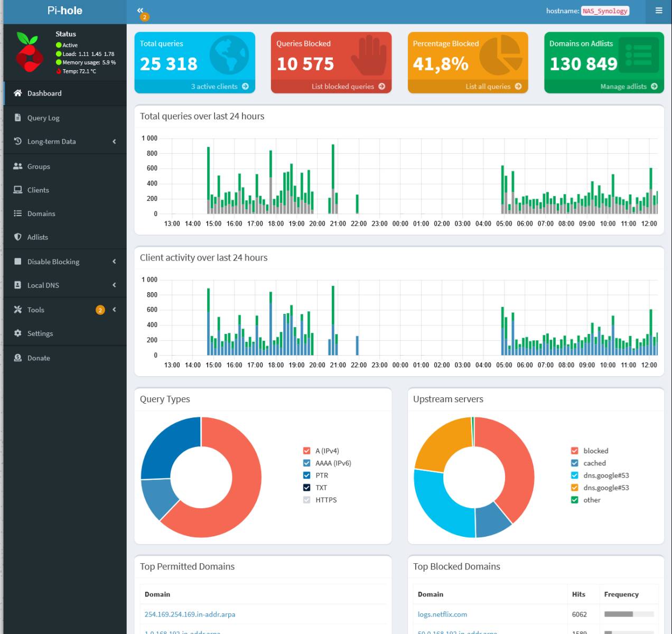Viewport: 672px width, 634px height.
Task: Click the Groups people icon
Action: coord(17,166)
